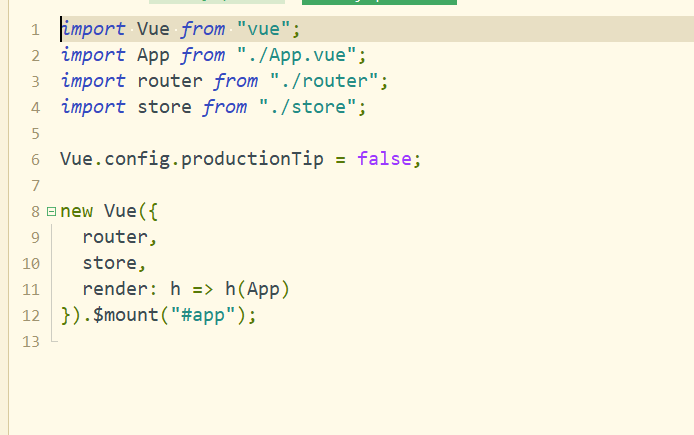This screenshot has height=435, width=694.
Task: Click "#app" string argument
Action: [x=203, y=315]
